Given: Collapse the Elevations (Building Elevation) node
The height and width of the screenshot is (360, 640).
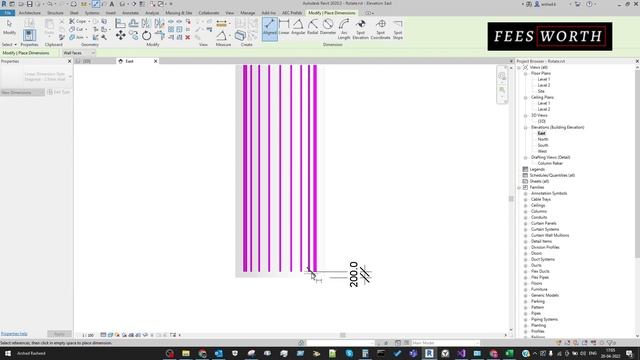Looking at the screenshot, I should (x=526, y=127).
